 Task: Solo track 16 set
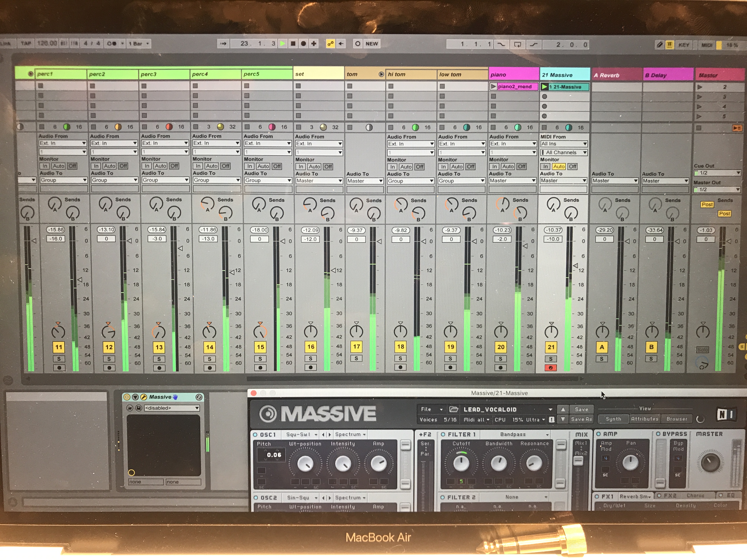pos(310,359)
